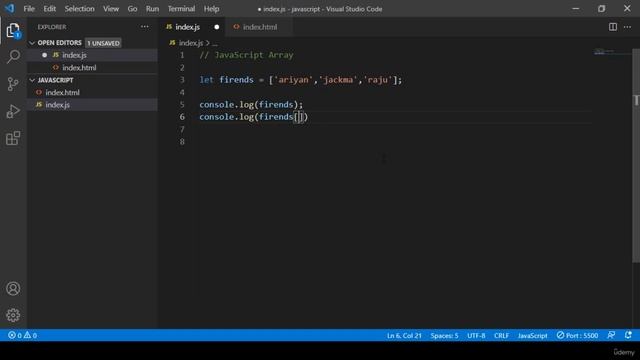Open the notifications bell in status bar
Viewport: 640px width, 360px height.
click(628, 335)
